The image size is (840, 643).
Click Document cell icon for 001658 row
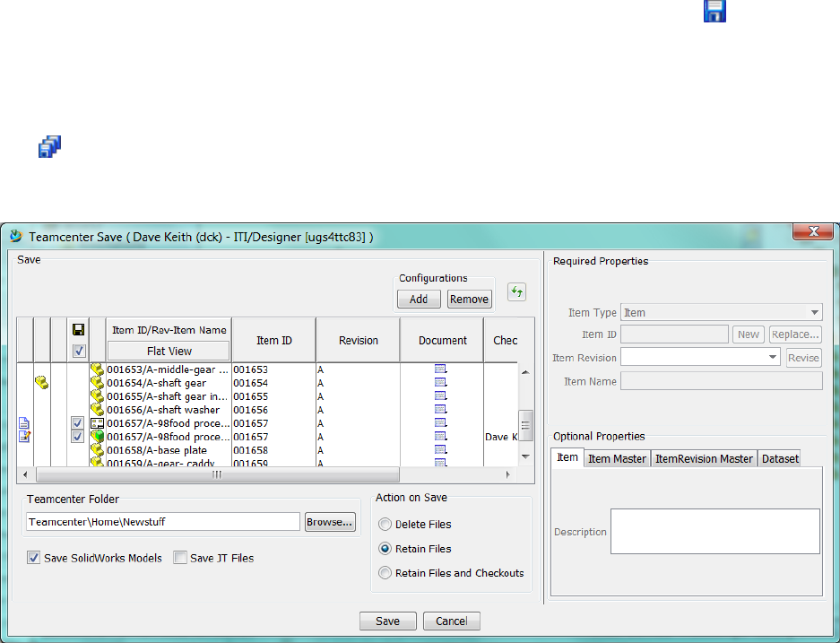coord(440,449)
